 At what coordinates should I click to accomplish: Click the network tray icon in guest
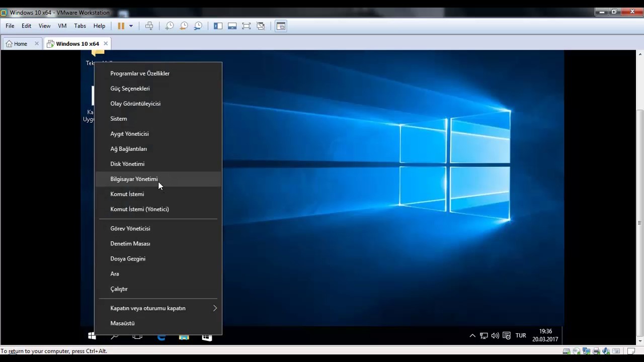coord(484,336)
